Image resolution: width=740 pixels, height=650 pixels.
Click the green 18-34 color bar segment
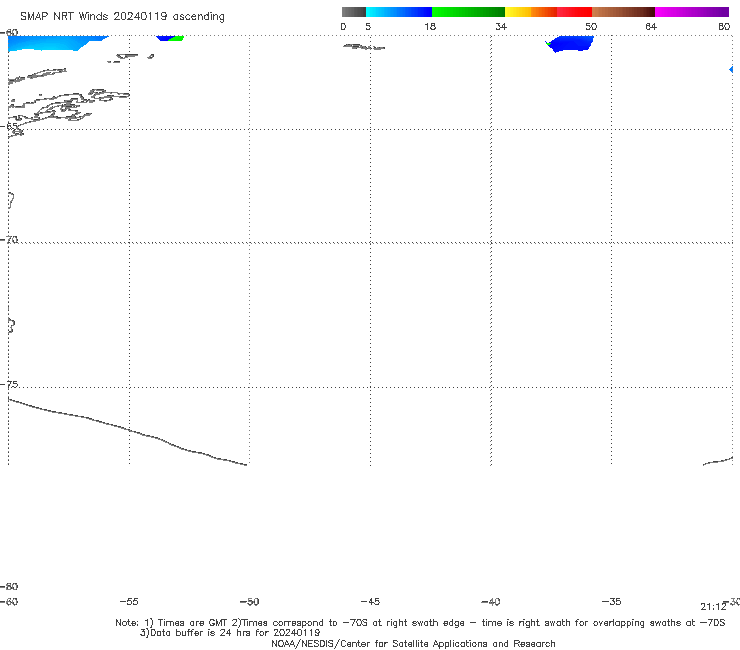tap(468, 12)
